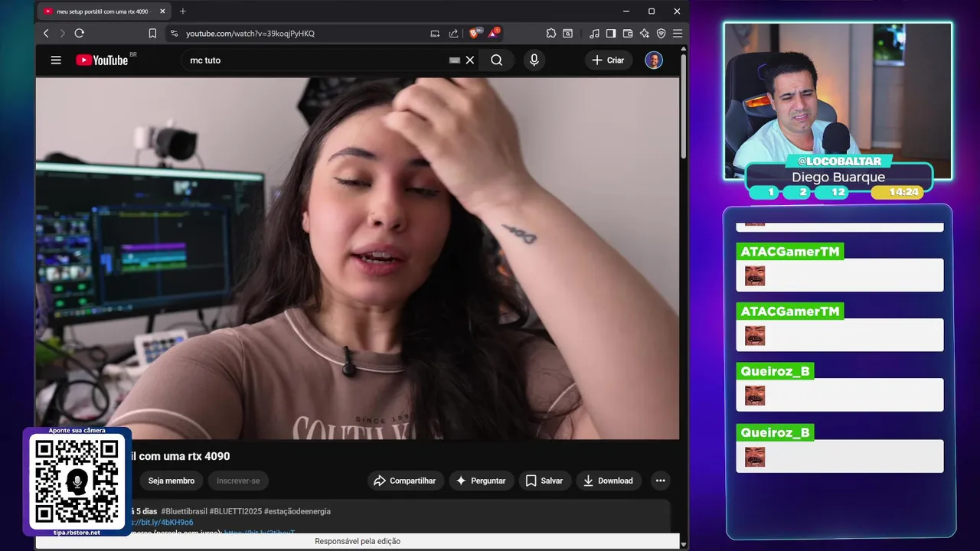Viewport: 980px width, 551px height.
Task: Open the on-screen keyboard in search box
Action: pyautogui.click(x=455, y=60)
